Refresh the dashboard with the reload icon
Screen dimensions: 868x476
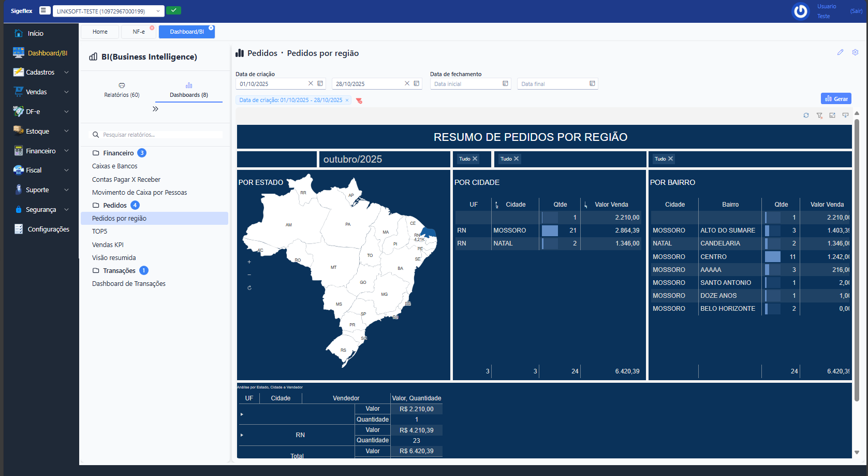[x=806, y=116]
